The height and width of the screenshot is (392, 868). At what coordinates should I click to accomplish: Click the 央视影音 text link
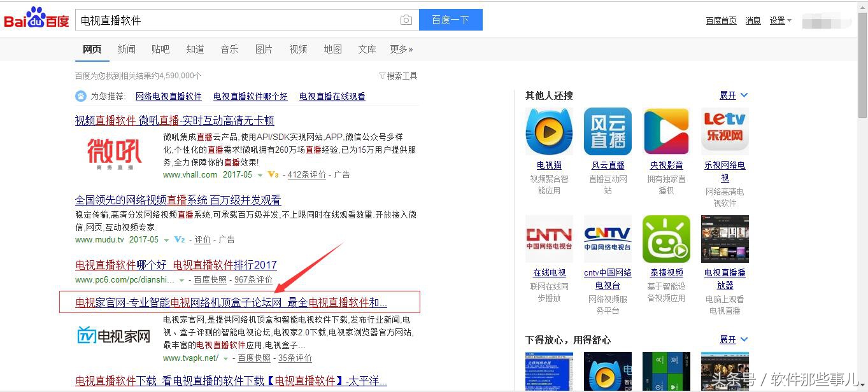666,165
